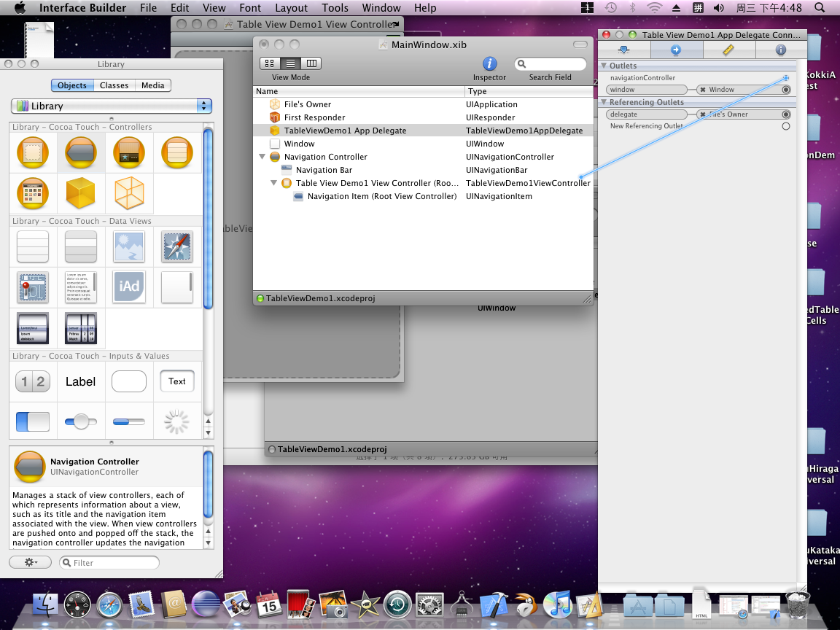Click the Search Field in MainWindow.xib

[551, 63]
